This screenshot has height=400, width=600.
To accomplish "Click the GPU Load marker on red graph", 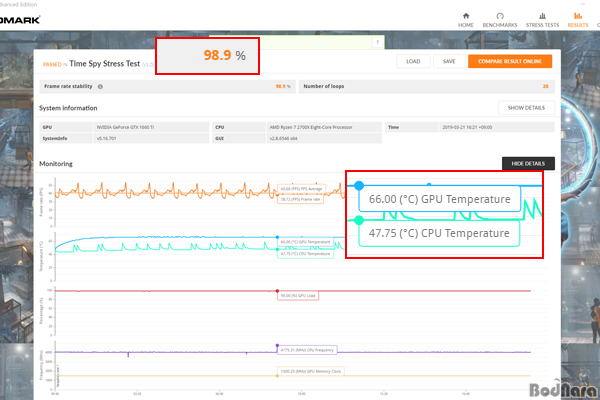I will coord(277,291).
